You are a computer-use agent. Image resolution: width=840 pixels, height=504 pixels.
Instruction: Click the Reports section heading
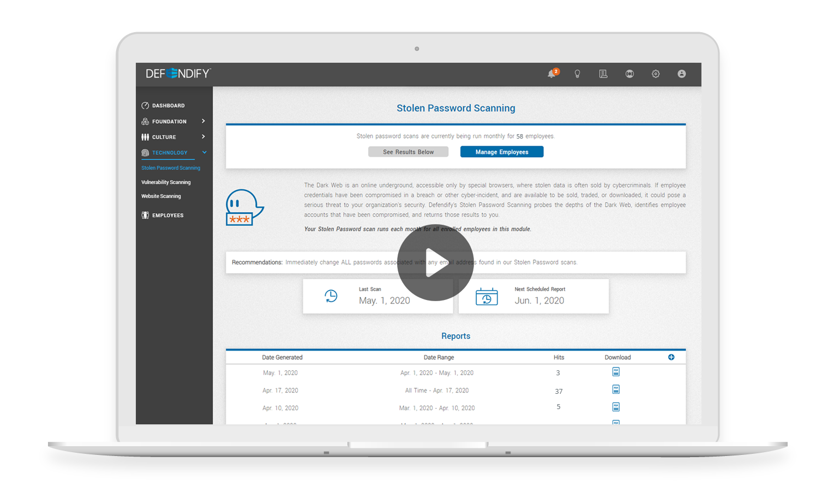456,336
